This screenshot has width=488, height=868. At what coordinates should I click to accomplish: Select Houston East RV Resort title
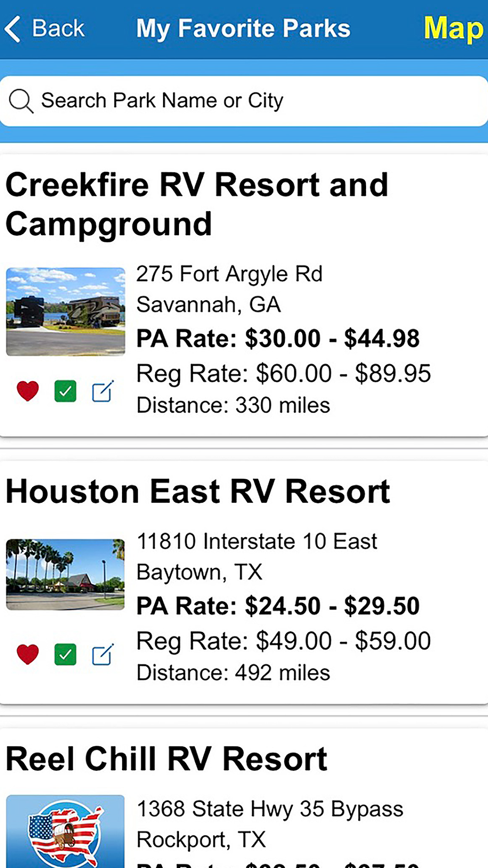pos(198,491)
